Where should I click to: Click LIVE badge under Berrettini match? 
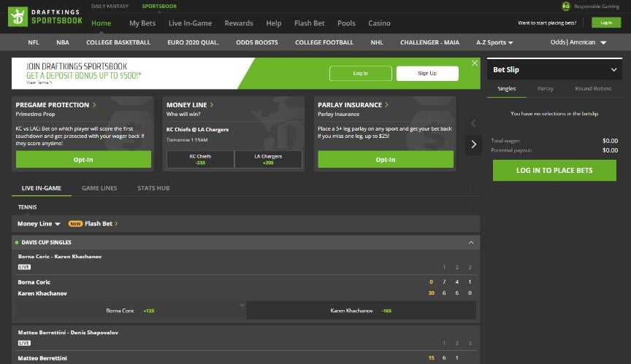coord(24,343)
